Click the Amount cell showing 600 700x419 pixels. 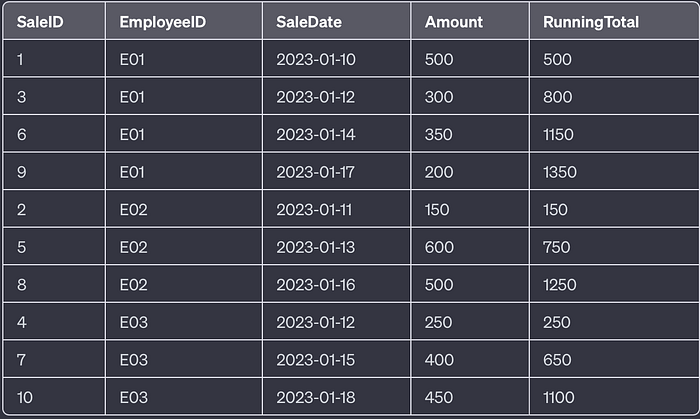(x=470, y=247)
